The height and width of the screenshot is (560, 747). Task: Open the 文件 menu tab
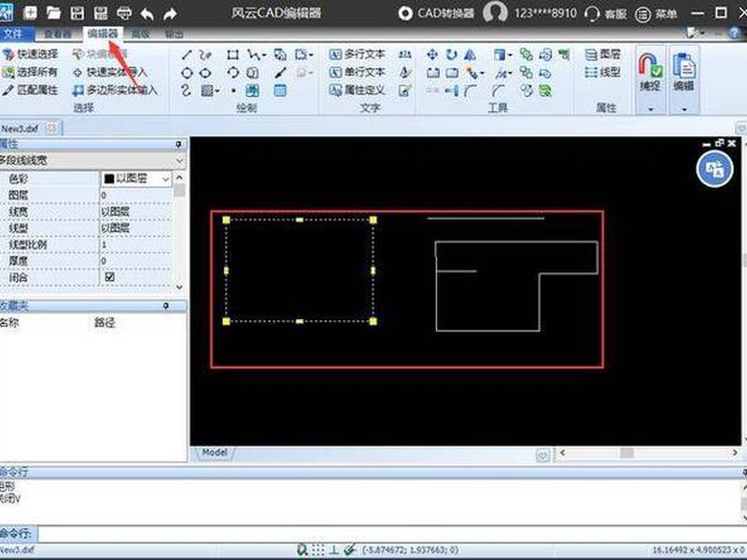[x=13, y=34]
